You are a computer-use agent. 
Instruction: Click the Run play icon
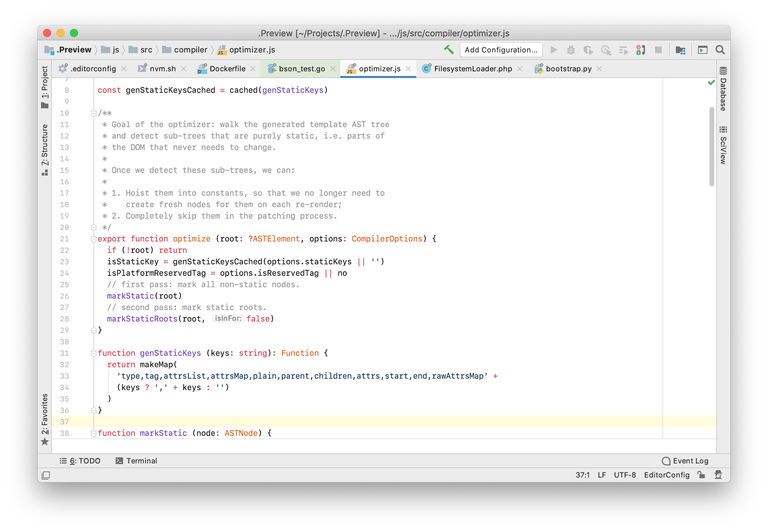point(553,50)
